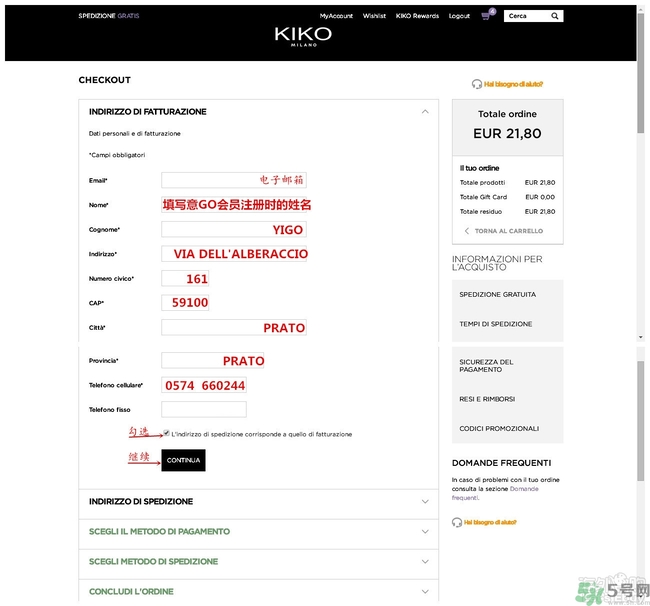Viewport: 650px width, 606px height.
Task: Click the KIKO Milano logo
Action: point(303,36)
